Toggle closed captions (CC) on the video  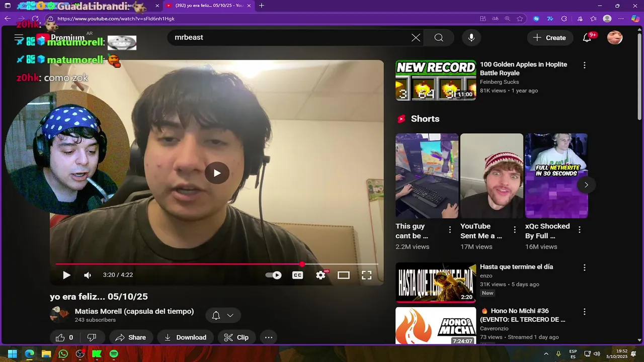click(x=298, y=275)
